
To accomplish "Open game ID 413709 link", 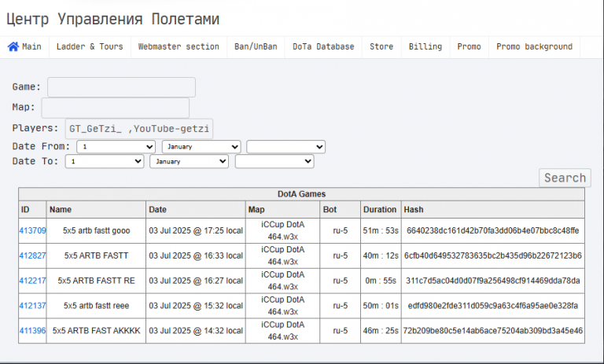I will point(33,230).
